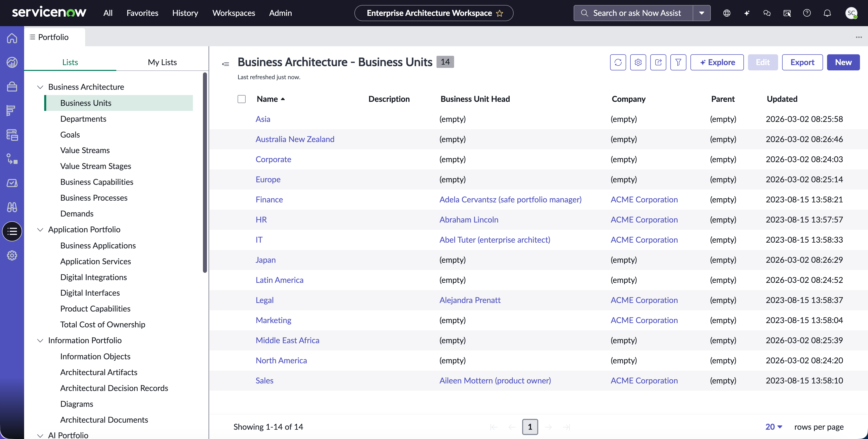Image resolution: width=868 pixels, height=439 pixels.
Task: Select the Portfolio tab
Action: point(55,37)
